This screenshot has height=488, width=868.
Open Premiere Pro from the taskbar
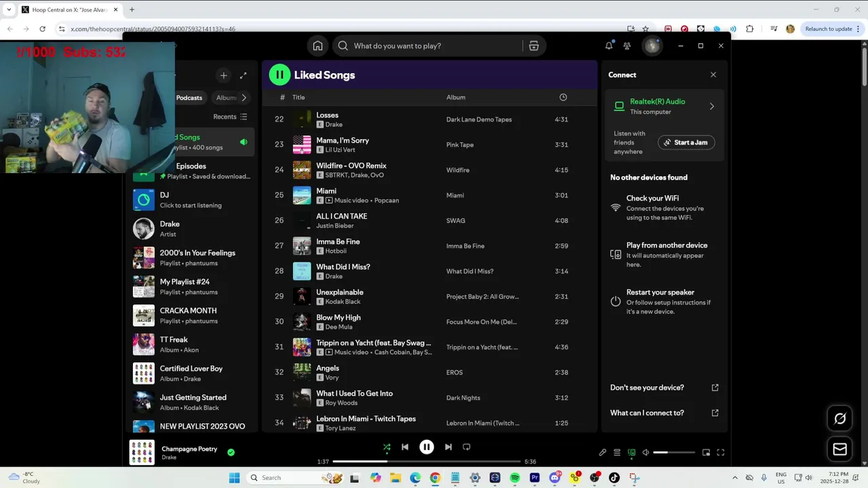point(534,478)
